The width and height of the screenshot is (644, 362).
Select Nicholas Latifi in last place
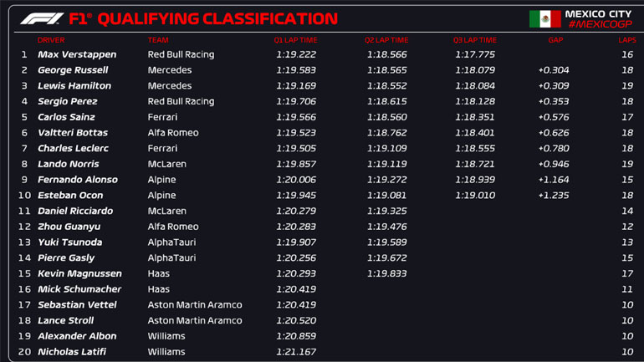click(x=73, y=352)
